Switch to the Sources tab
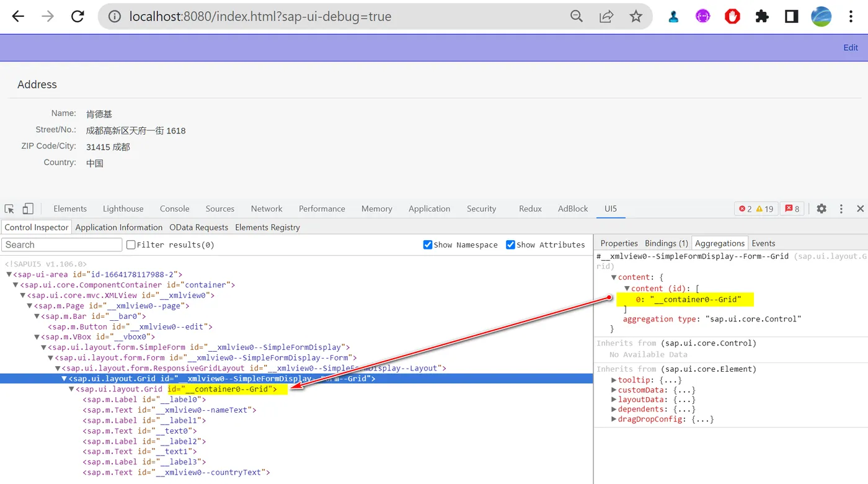The width and height of the screenshot is (868, 484). click(x=220, y=208)
